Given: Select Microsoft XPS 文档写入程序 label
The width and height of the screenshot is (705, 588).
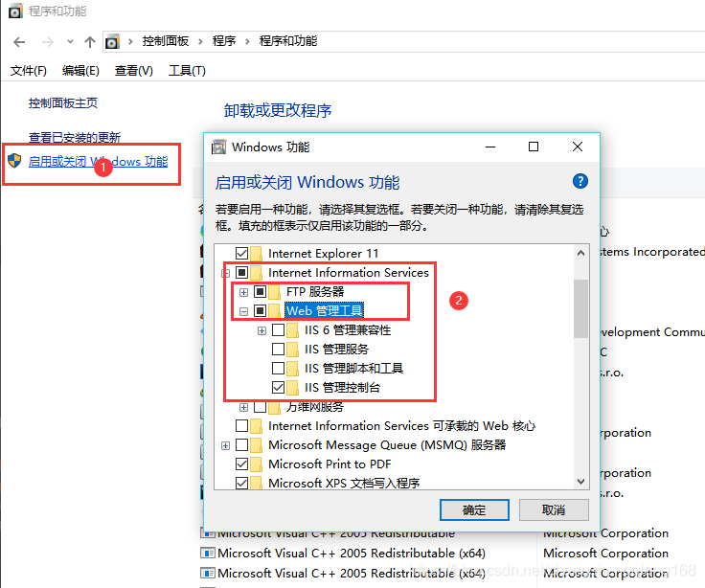Looking at the screenshot, I should click(x=344, y=483).
